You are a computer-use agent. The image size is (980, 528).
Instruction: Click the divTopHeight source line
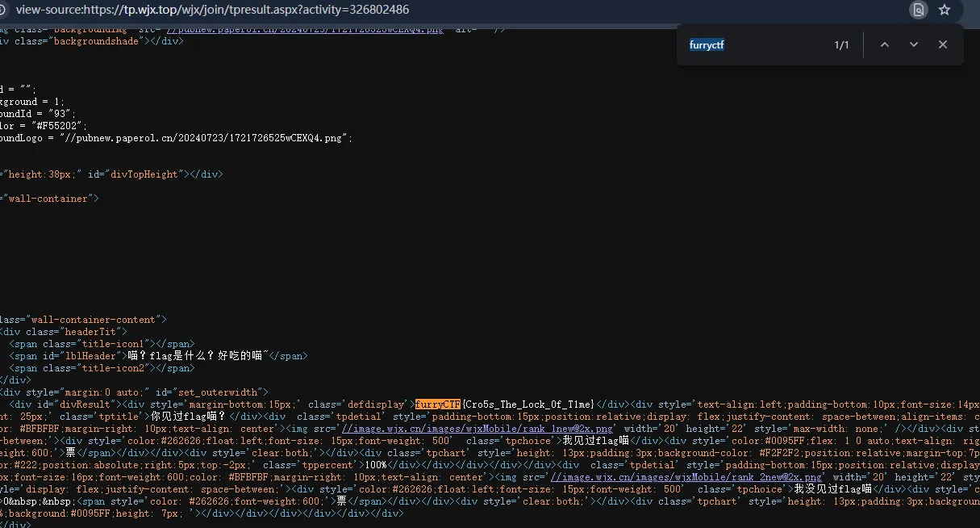click(x=113, y=174)
